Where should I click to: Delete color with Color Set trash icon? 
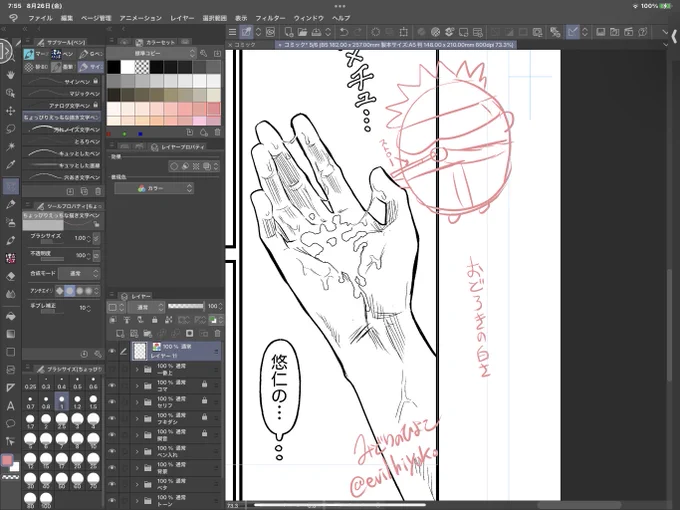[x=218, y=132]
